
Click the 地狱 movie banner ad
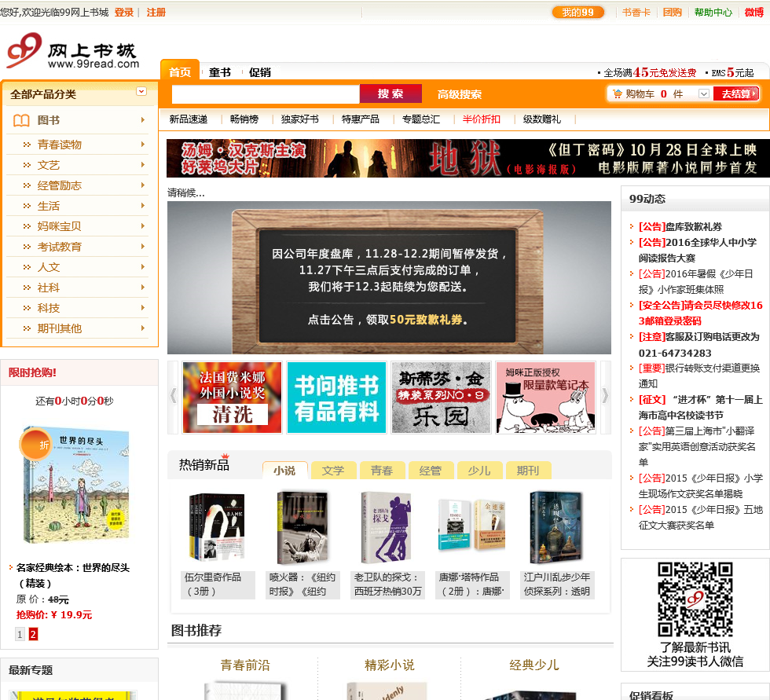468,158
